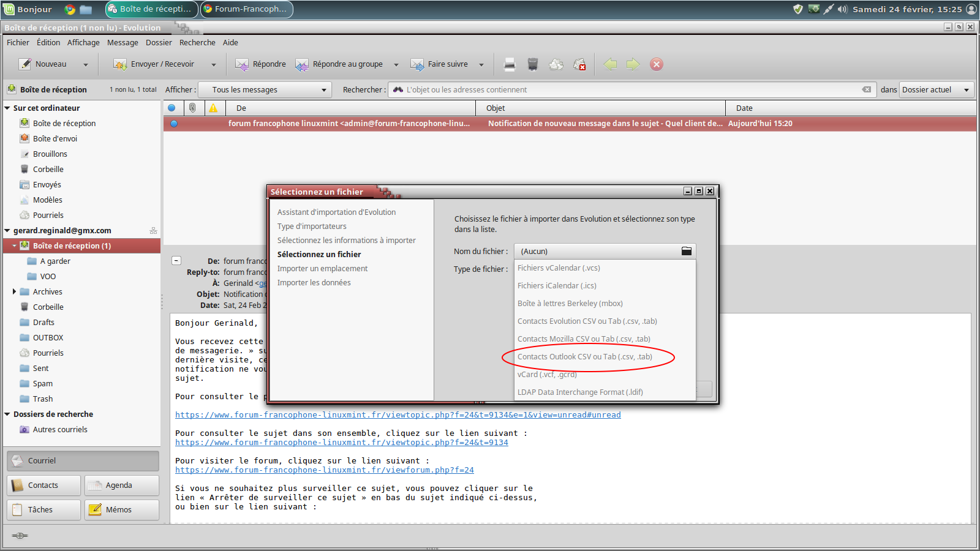Sort by the importance warning column header
This screenshot has height=551, width=980.
tap(213, 108)
